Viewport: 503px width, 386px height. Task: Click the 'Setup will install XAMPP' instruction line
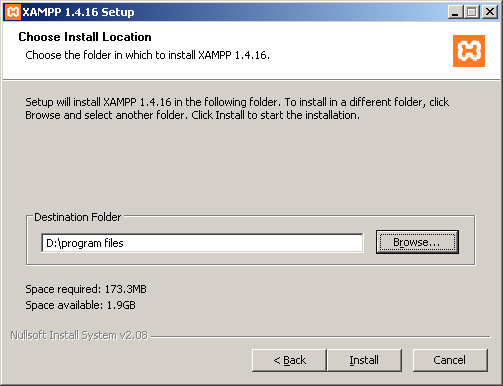click(237, 102)
